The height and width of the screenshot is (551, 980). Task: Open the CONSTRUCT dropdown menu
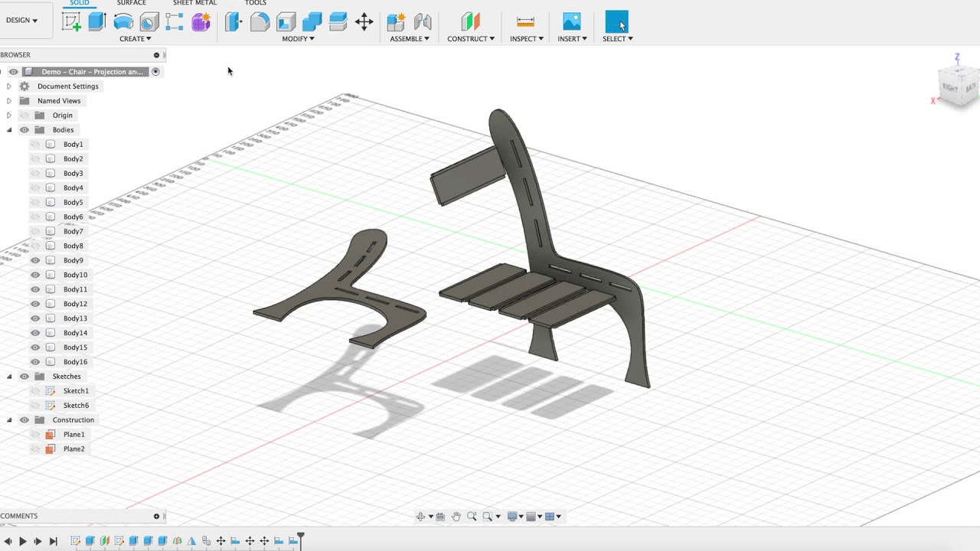[x=471, y=39]
